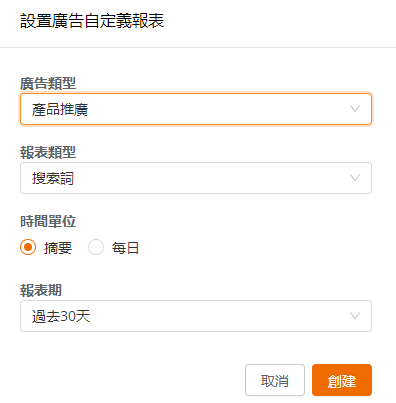This screenshot has height=403, width=396.
Task: Open the 廣告類型 dropdown showing 產品推廣
Action: point(196,109)
